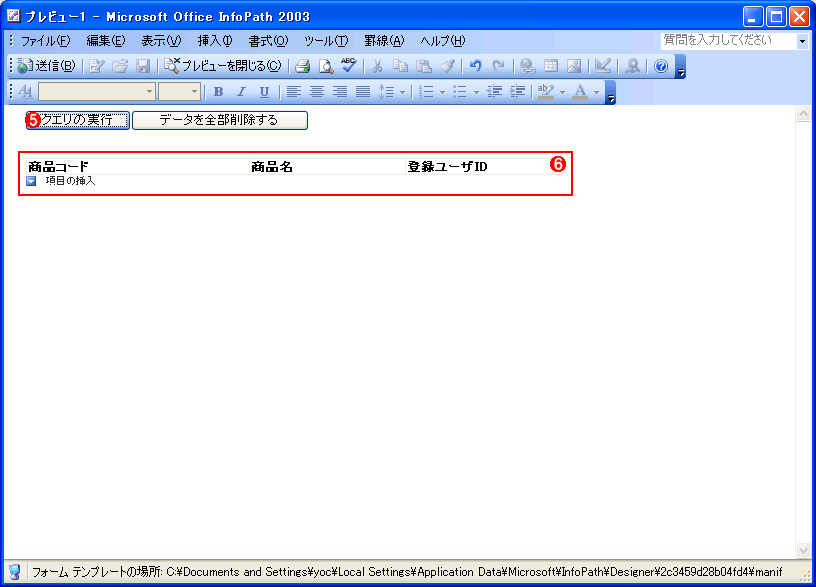Viewport: 816px width, 587px height.
Task: Open Print Preview from the toolbar
Action: [x=326, y=66]
